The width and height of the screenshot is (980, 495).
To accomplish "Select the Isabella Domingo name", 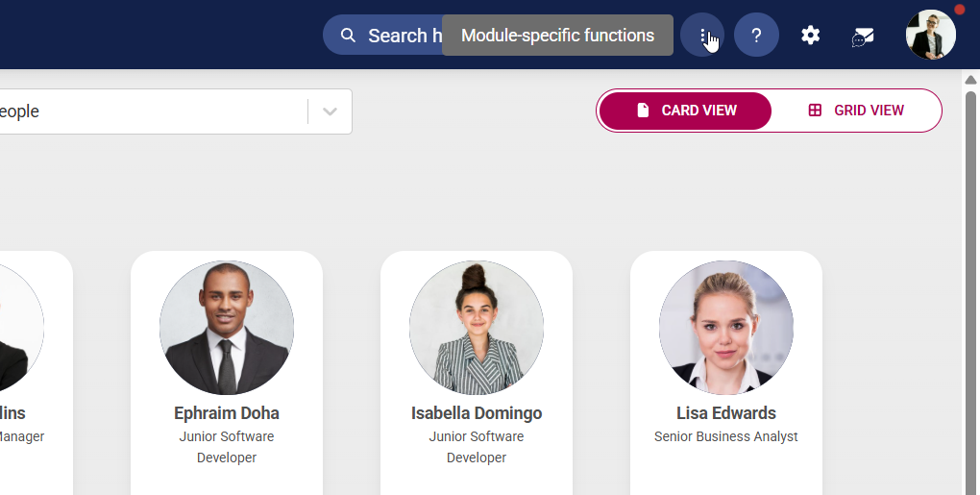I will 477,413.
